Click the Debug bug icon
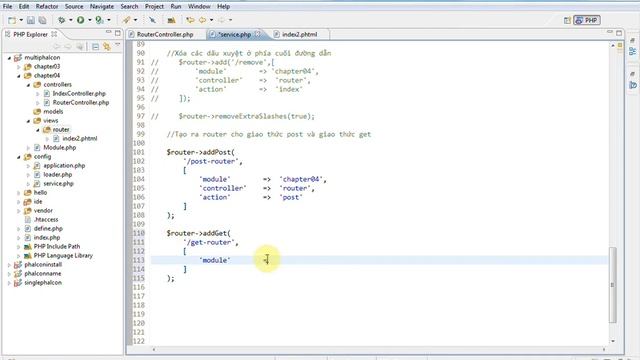This screenshot has width=640, height=360. pyautogui.click(x=62, y=20)
